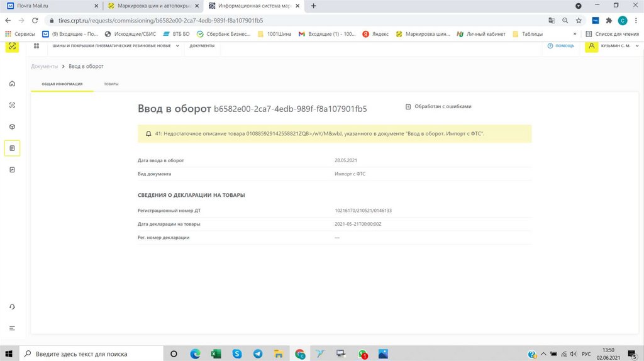
Task: Click Импорт с ФТС document type value
Action: (350, 174)
